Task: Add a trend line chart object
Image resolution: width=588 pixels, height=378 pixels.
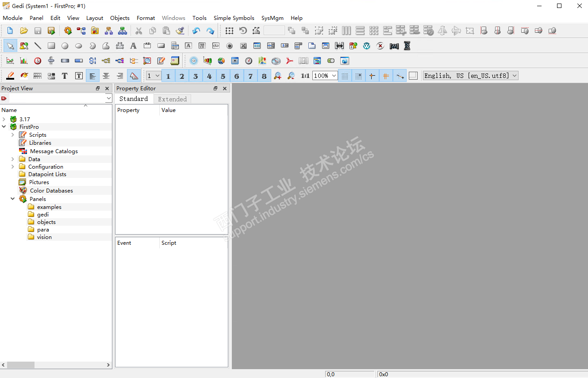Action: click(10, 61)
